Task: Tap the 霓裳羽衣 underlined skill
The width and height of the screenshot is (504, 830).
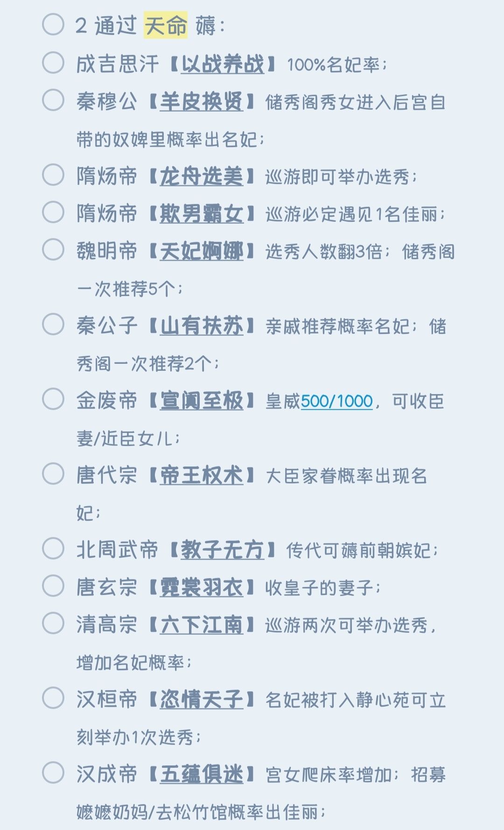Action: [x=201, y=588]
